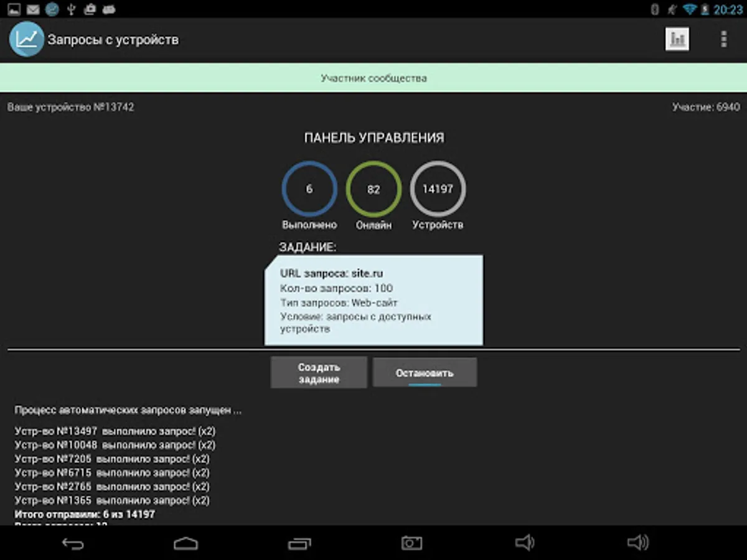This screenshot has width=747, height=560.
Task: Tap the grey Устройств circle showing 14197
Action: click(x=438, y=189)
